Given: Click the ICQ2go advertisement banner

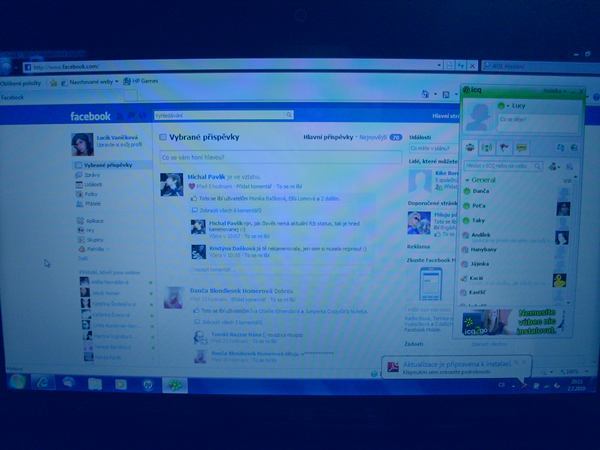Looking at the screenshot, I should coord(513,322).
